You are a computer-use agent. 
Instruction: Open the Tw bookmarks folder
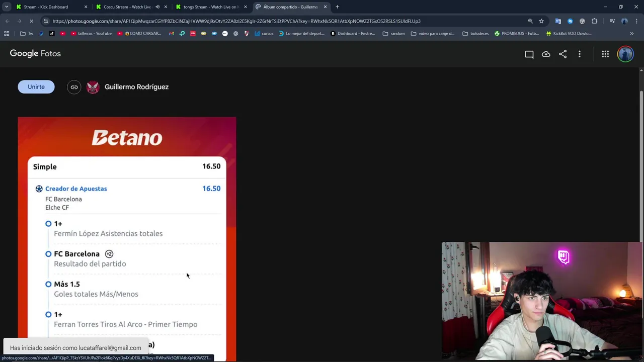(x=27, y=34)
